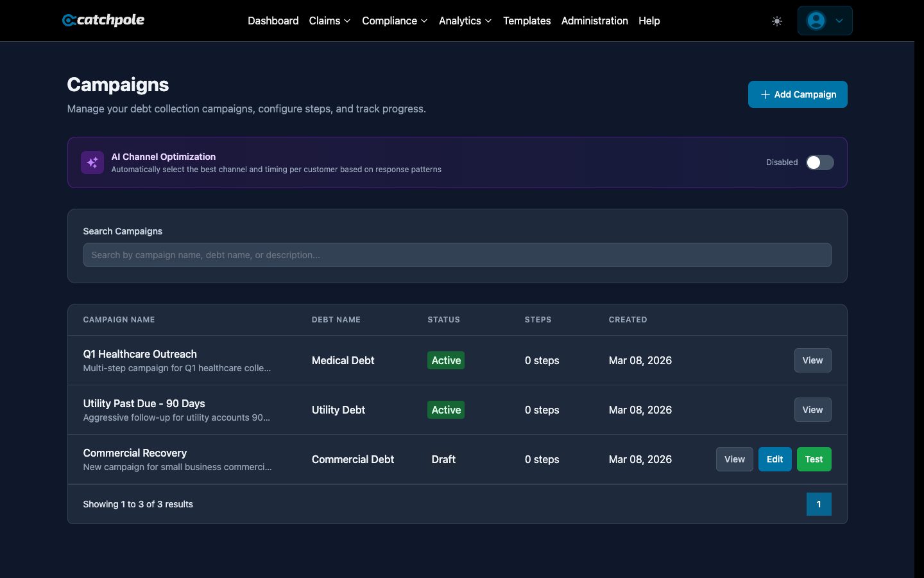
Task: Select page 1 in pagination
Action: (819, 504)
